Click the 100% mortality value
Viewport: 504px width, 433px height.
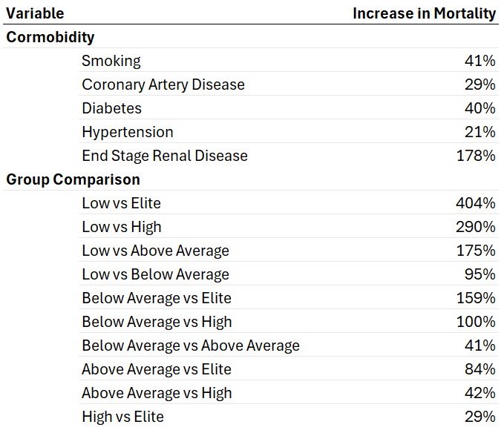click(x=476, y=322)
